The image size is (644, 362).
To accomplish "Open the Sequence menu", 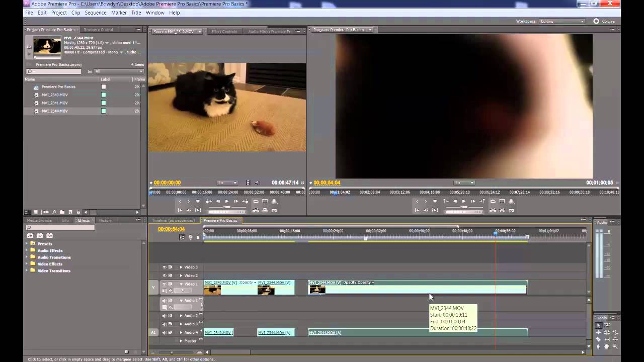I will 96,13.
